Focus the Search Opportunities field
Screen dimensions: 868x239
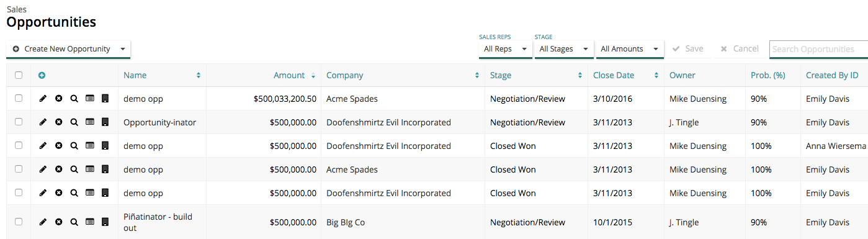tap(818, 49)
